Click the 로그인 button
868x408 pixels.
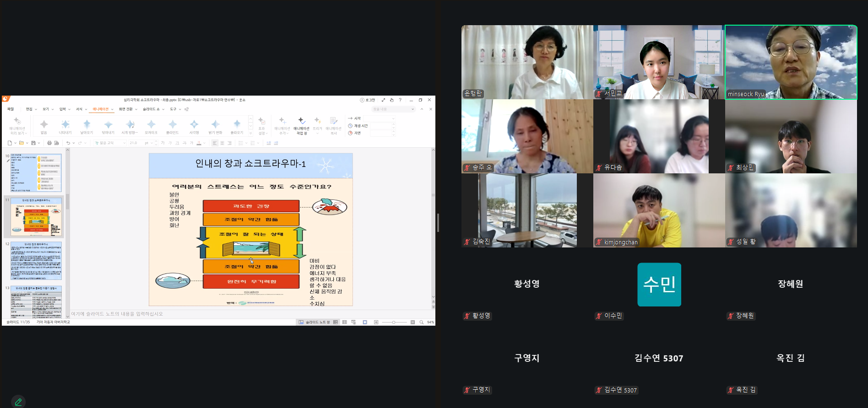coord(368,100)
